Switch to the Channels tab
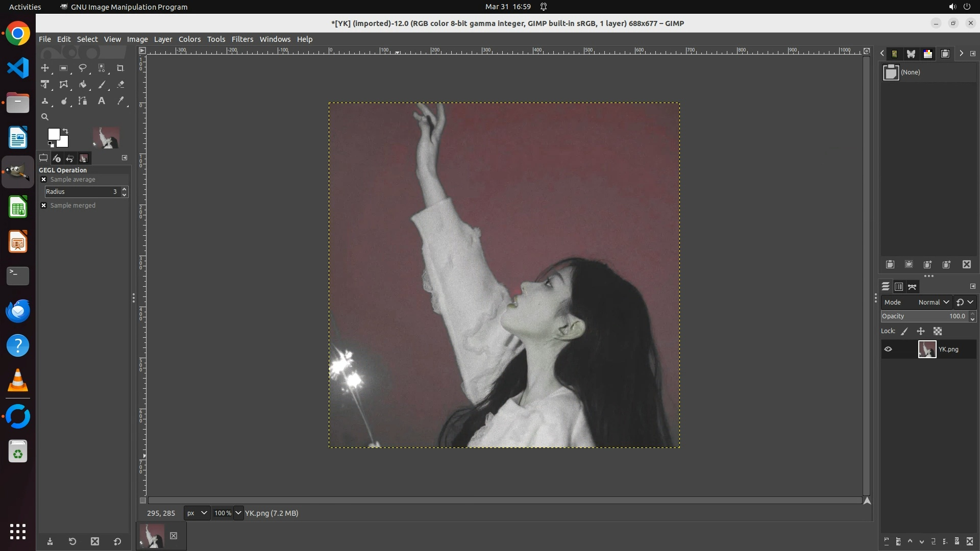The width and height of the screenshot is (980, 551). 899,287
